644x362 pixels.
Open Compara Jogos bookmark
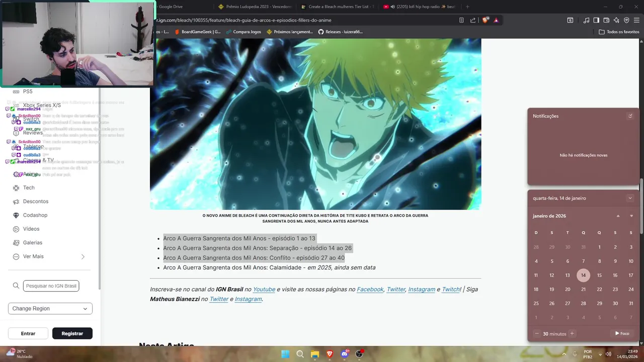[x=243, y=32]
